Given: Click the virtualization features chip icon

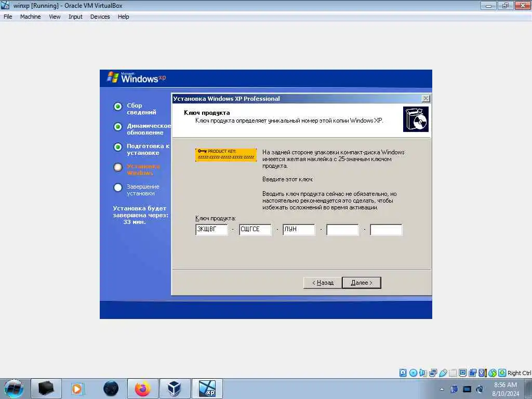Looking at the screenshot, I should pos(482,373).
